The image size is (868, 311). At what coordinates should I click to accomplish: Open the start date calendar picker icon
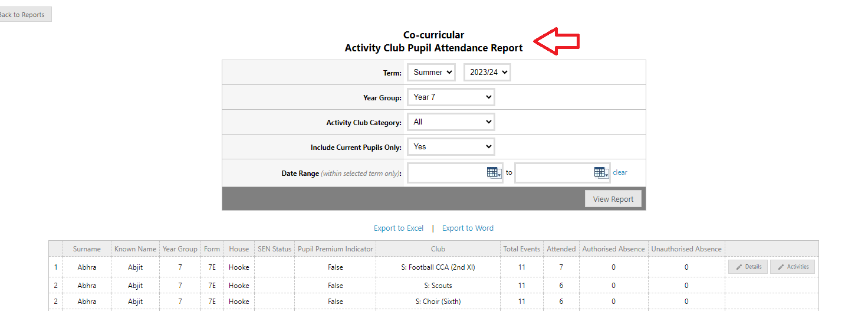(x=494, y=172)
